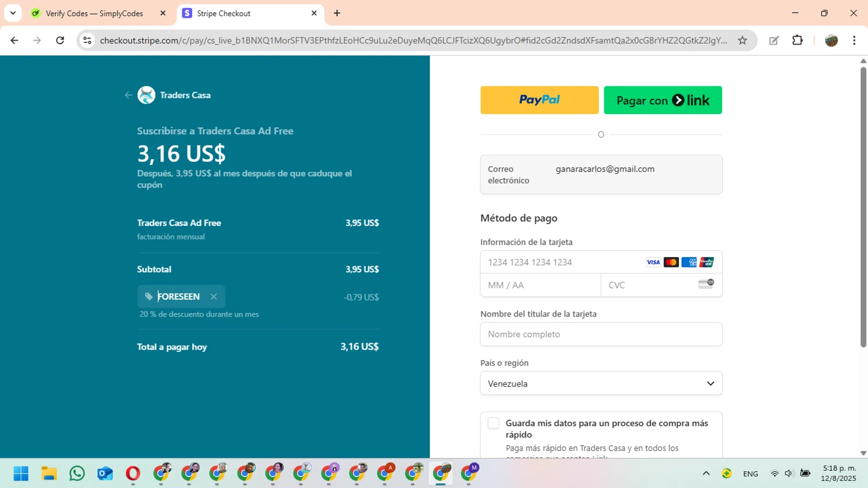Focus the CVC field
Viewport: 868px width, 488px height.
[x=661, y=285]
